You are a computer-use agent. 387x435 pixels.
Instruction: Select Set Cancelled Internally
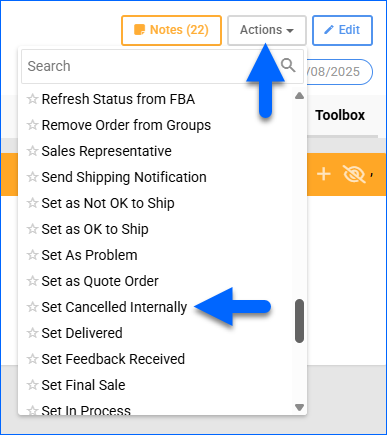(114, 307)
